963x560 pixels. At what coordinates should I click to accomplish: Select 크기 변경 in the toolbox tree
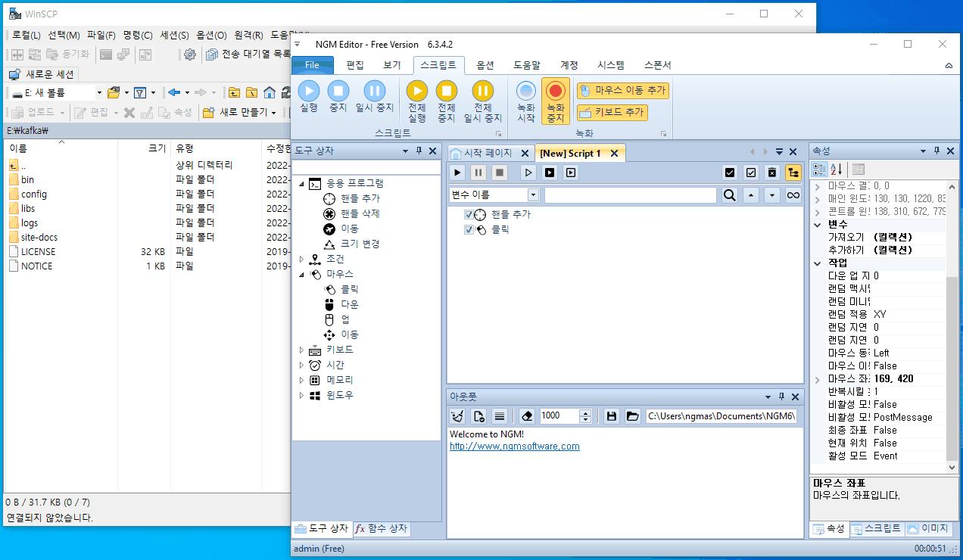pos(360,244)
